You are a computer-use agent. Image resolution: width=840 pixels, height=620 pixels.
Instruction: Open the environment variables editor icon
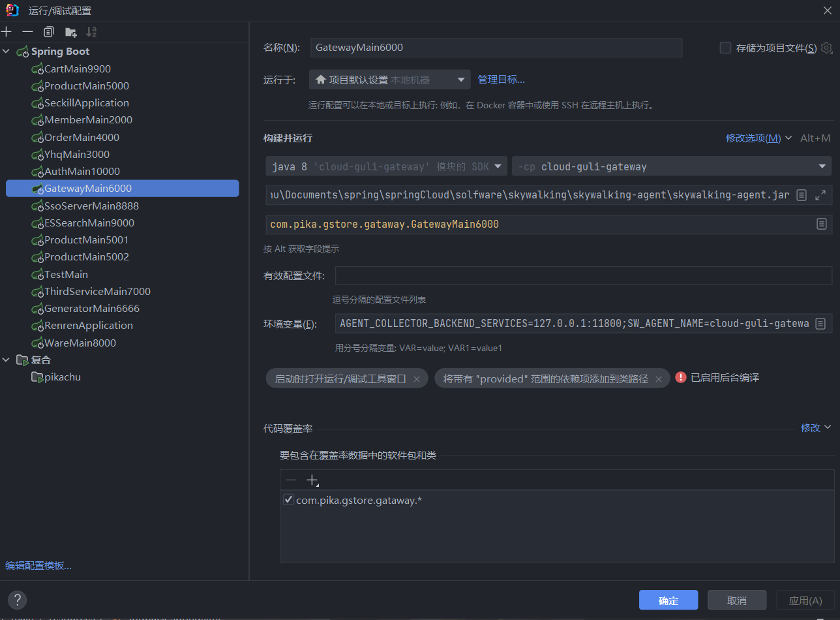(821, 323)
